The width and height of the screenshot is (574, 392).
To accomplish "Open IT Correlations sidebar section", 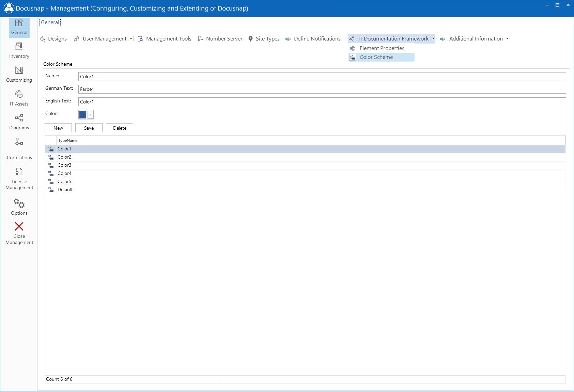I will coord(19,149).
